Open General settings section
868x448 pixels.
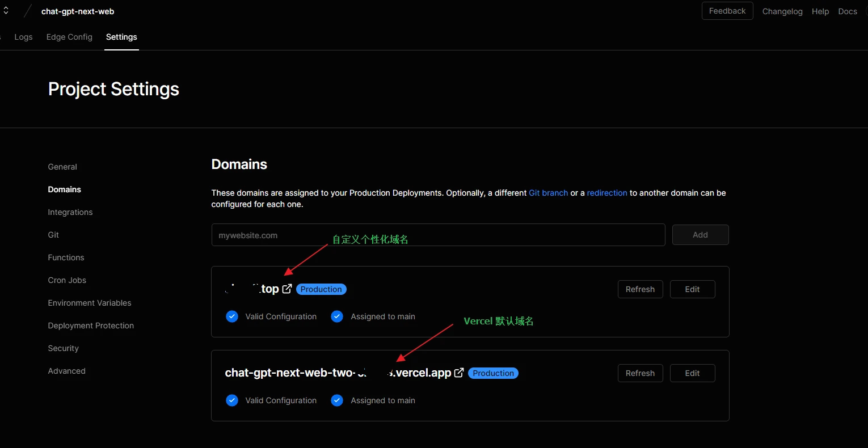tap(62, 167)
